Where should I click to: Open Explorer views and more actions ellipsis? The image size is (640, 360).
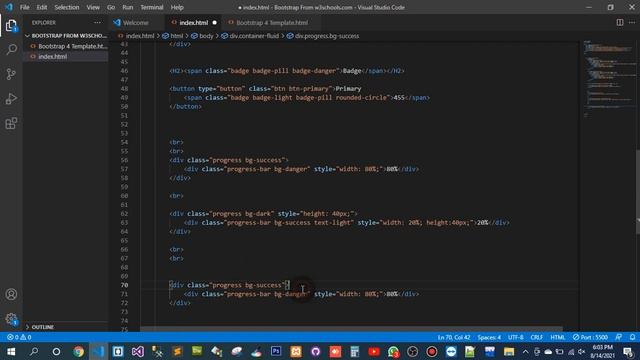tap(98, 22)
